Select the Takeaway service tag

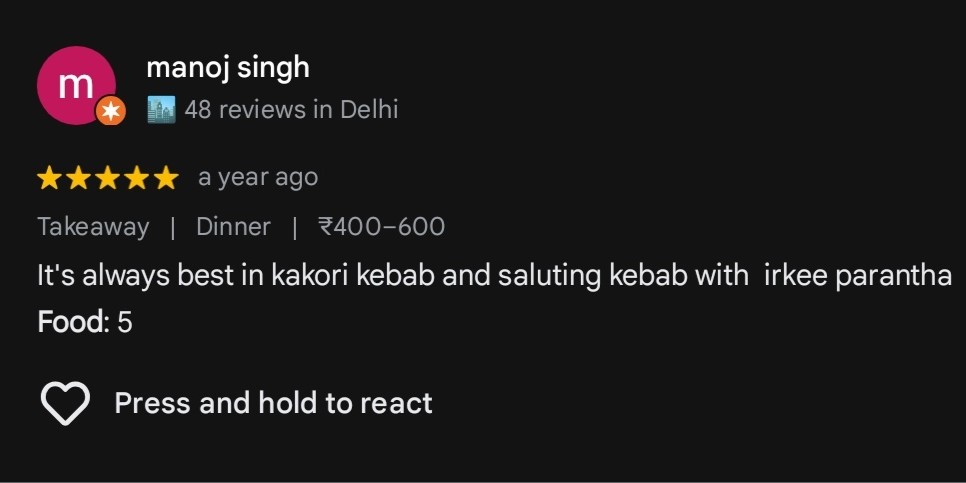93,227
